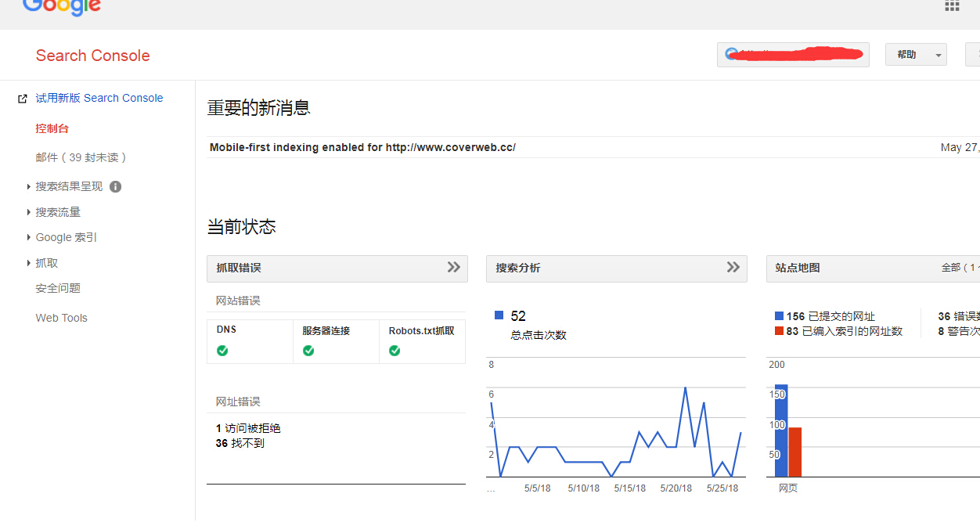Image resolution: width=980 pixels, height=526 pixels.
Task: Click the 83 已编入索引的网址数 legend text
Action: tap(845, 331)
